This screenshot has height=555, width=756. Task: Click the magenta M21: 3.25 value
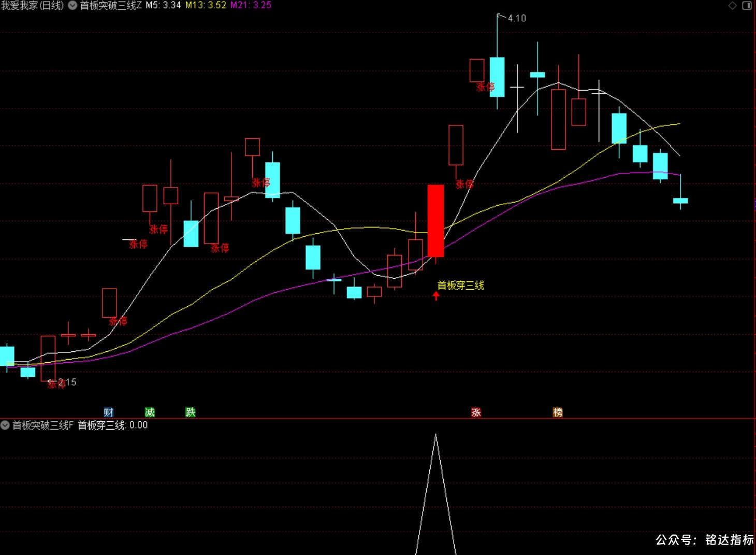pos(251,5)
